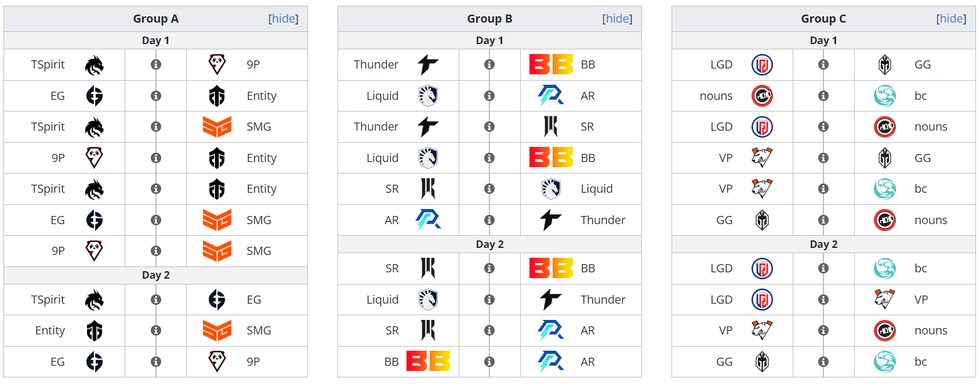The width and height of the screenshot is (980, 389).
Task: Click the Virtus.pro logo in VP vs GG row
Action: pyautogui.click(x=762, y=158)
